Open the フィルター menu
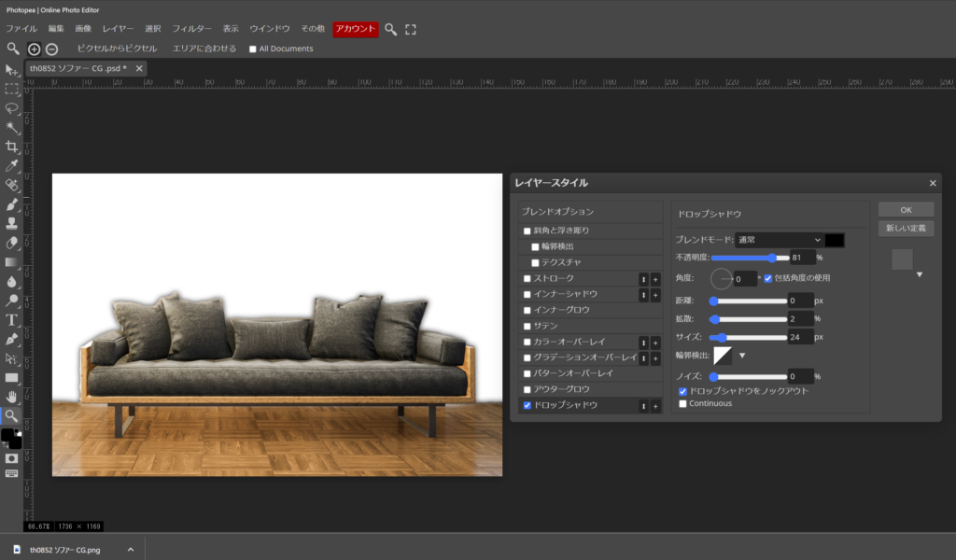 191,29
